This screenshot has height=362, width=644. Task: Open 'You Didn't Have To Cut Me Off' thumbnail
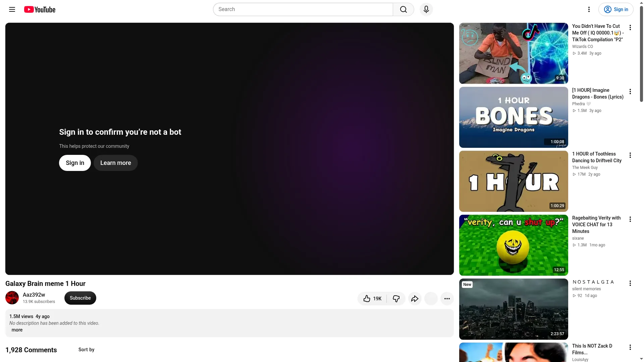click(x=514, y=53)
